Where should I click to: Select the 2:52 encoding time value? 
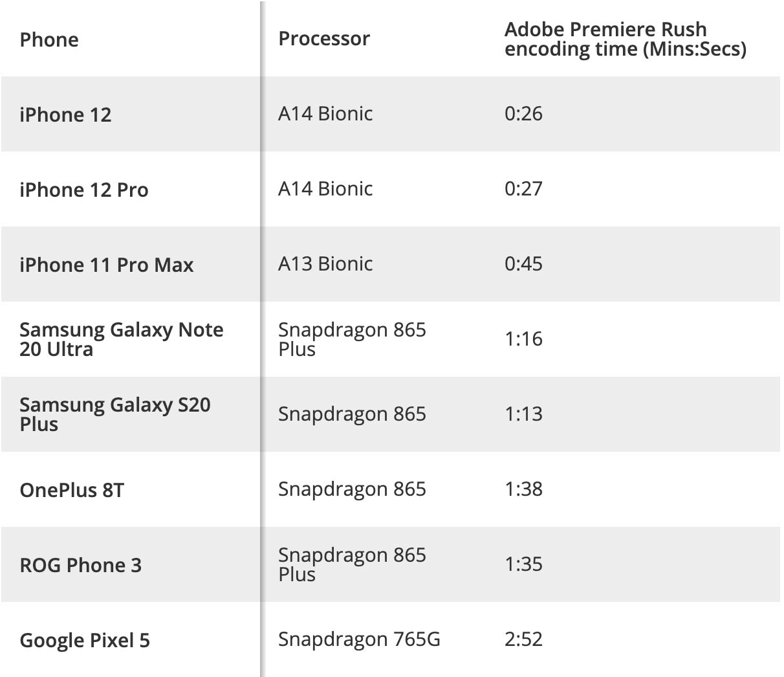[x=523, y=639]
